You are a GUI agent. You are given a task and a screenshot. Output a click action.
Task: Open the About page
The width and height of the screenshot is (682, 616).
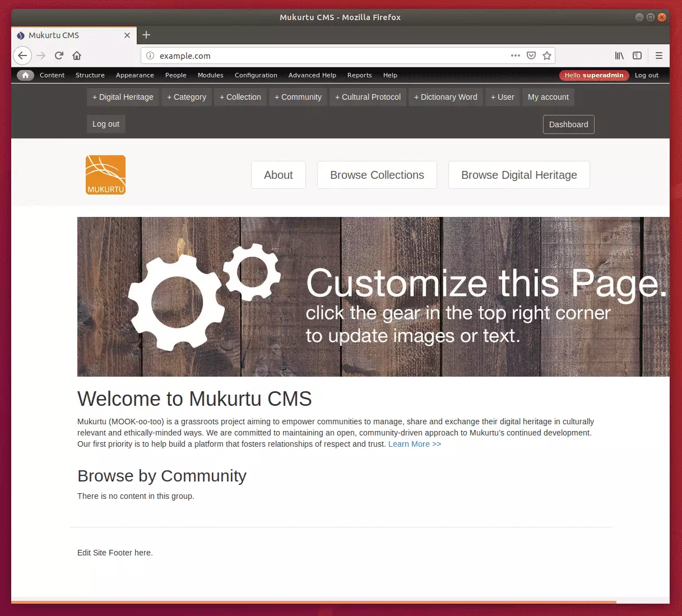tap(279, 175)
